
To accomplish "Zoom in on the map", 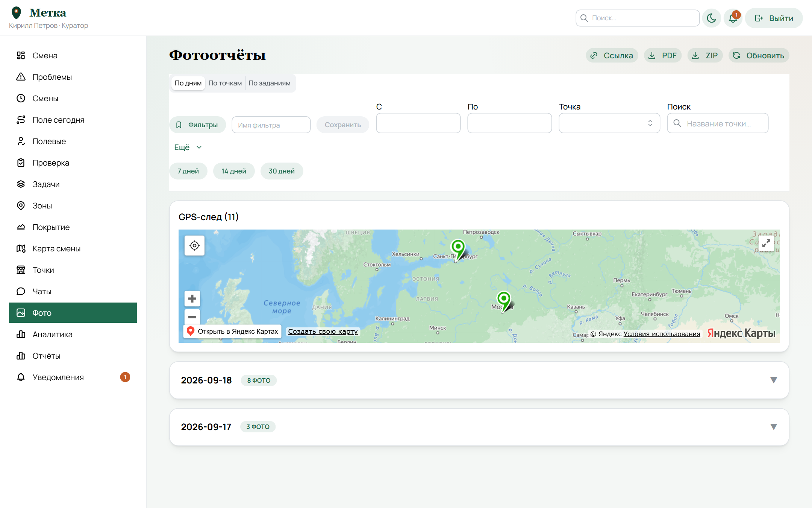I will pyautogui.click(x=192, y=298).
